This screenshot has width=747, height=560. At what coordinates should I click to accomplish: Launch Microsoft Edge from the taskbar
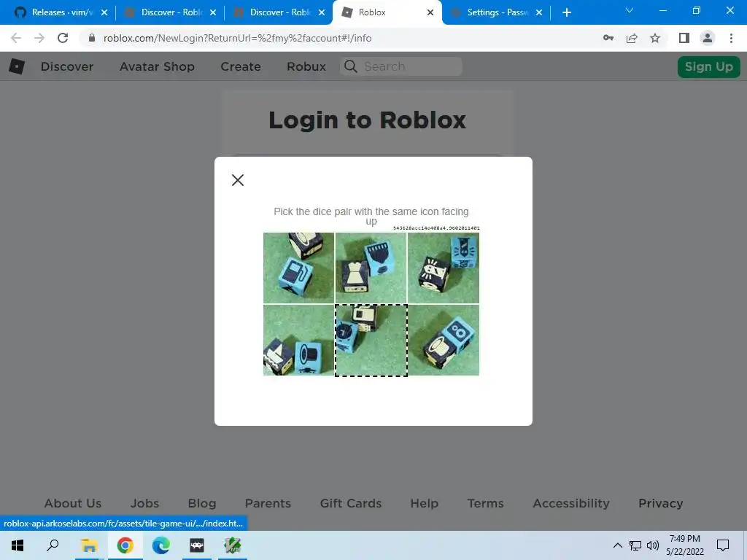coord(161,545)
